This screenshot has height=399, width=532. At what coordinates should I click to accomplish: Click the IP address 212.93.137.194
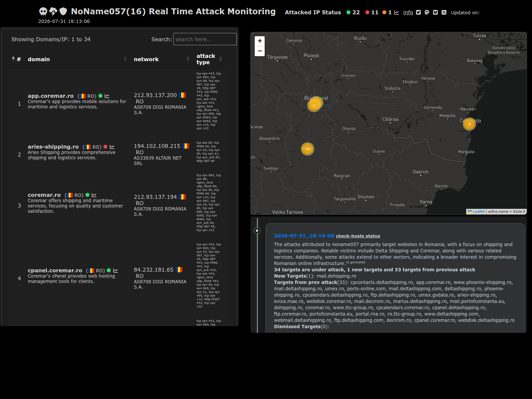(155, 197)
